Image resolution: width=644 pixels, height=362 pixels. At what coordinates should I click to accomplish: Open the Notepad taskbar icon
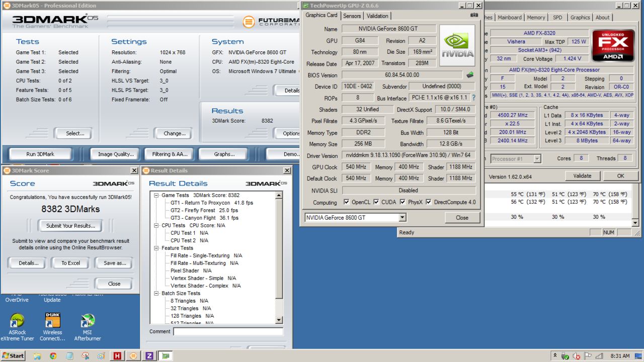pyautogui.click(x=69, y=356)
